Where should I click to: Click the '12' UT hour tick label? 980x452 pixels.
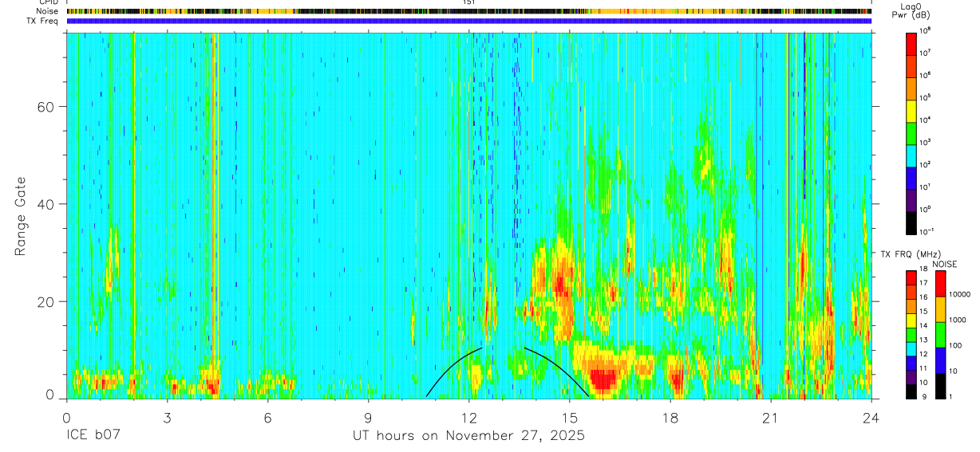click(469, 416)
